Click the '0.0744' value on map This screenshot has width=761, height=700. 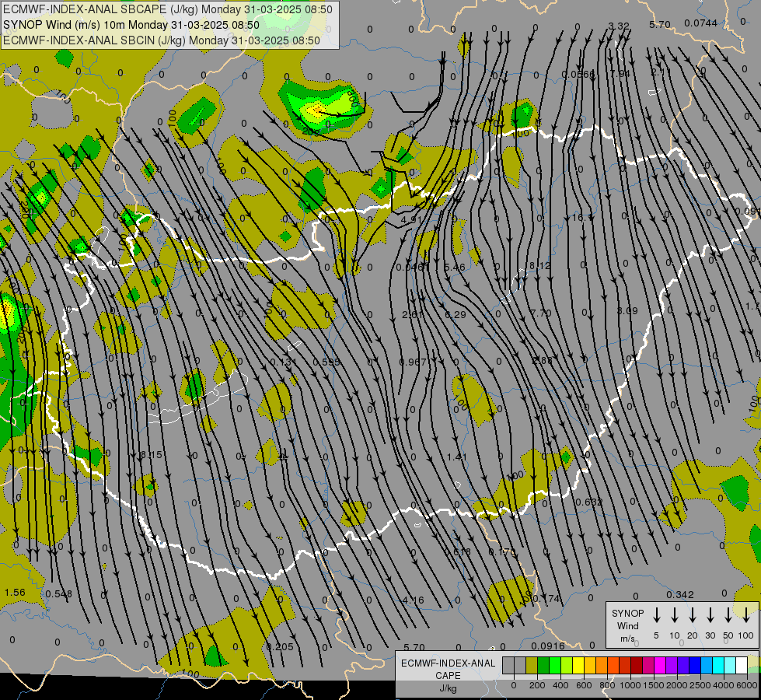point(701,23)
